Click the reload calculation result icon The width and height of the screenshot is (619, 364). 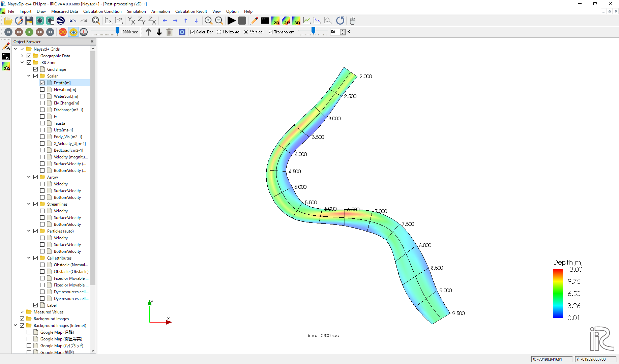click(x=340, y=21)
